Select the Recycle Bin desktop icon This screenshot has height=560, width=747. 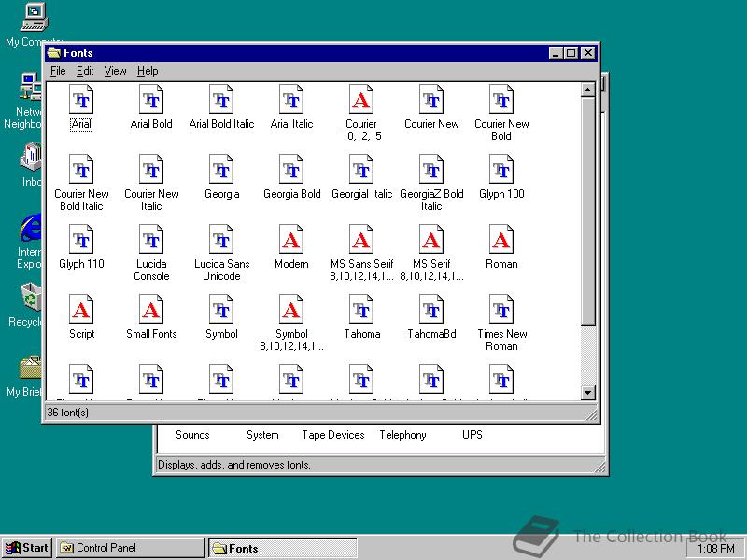(25, 305)
